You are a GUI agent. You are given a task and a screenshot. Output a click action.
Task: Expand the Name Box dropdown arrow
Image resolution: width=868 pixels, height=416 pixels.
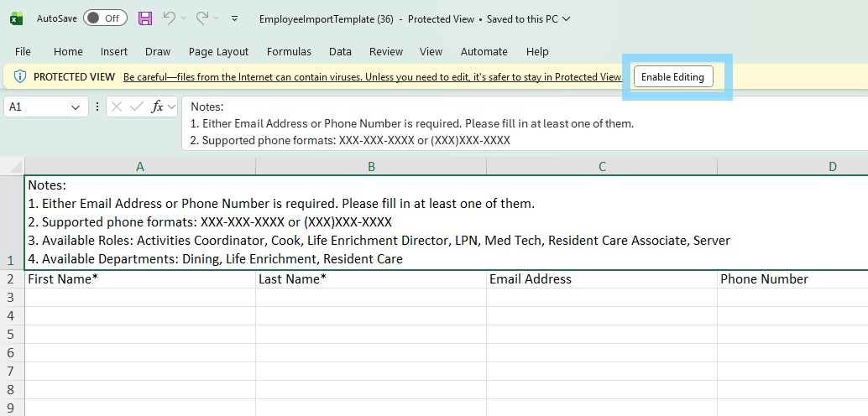pos(76,107)
